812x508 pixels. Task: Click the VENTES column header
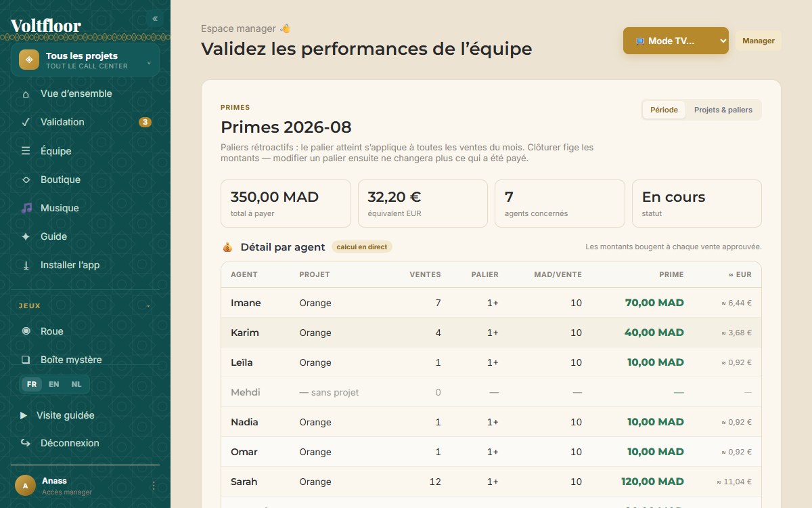click(425, 275)
